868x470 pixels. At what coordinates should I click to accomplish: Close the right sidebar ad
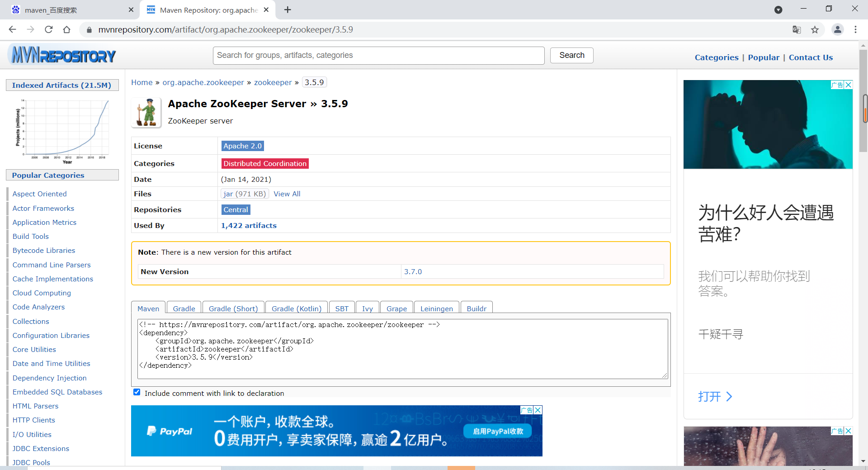click(849, 85)
